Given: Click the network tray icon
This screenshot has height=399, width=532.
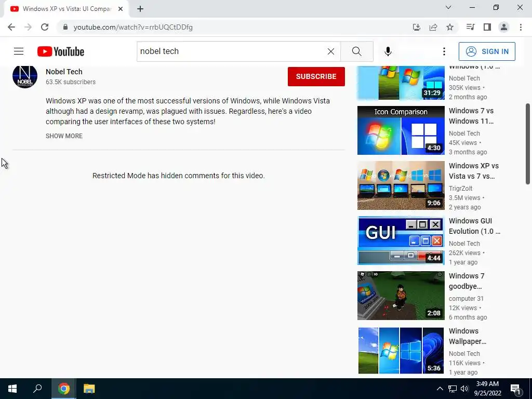Looking at the screenshot, I should click(x=453, y=389).
